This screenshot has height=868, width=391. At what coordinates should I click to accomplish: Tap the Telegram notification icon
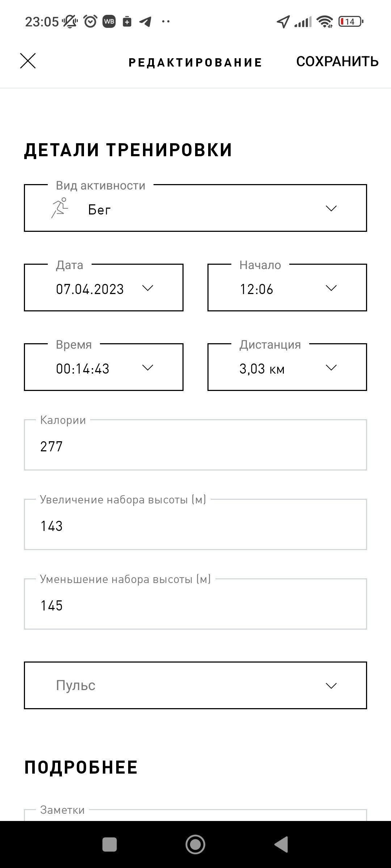pyautogui.click(x=145, y=22)
